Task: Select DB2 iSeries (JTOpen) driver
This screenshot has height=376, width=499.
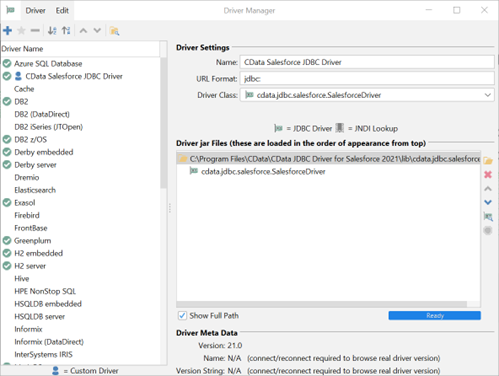Action: 48,127
